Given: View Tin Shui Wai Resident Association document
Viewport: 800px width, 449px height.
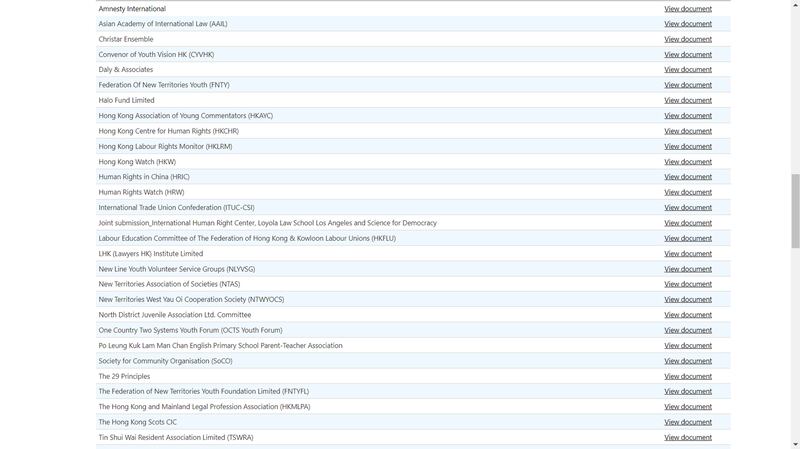Looking at the screenshot, I should point(688,437).
